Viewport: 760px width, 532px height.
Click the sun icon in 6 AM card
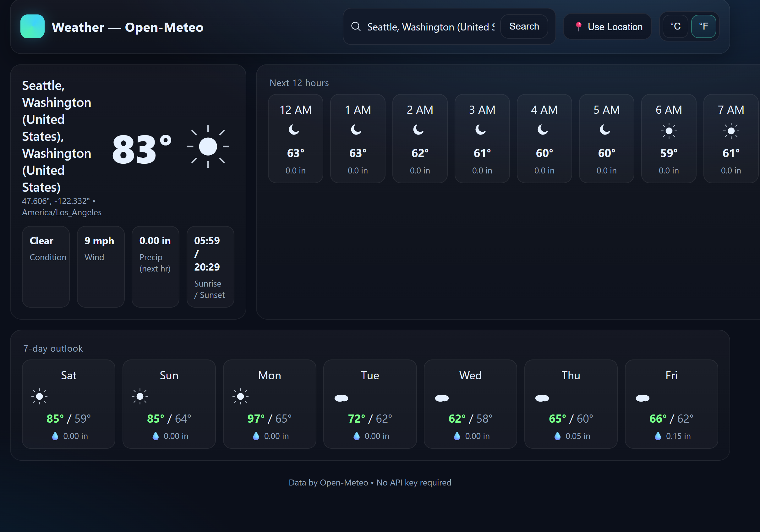[x=669, y=131]
